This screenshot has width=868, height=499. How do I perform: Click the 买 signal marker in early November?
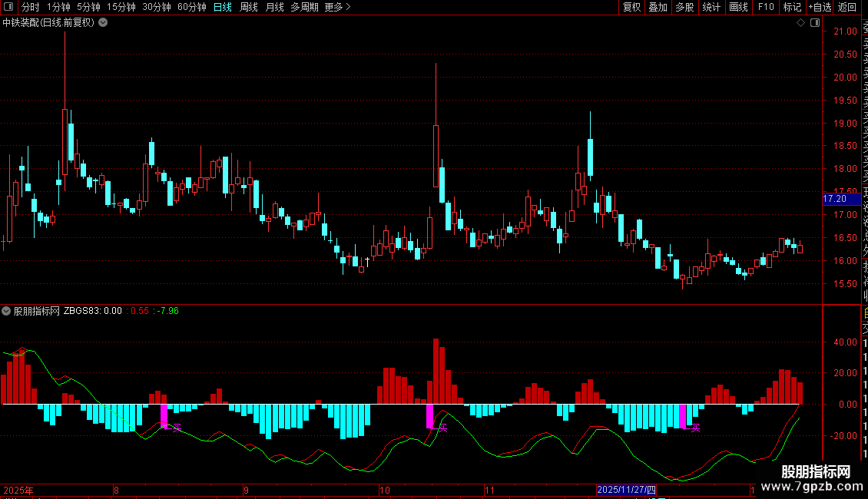point(442,428)
